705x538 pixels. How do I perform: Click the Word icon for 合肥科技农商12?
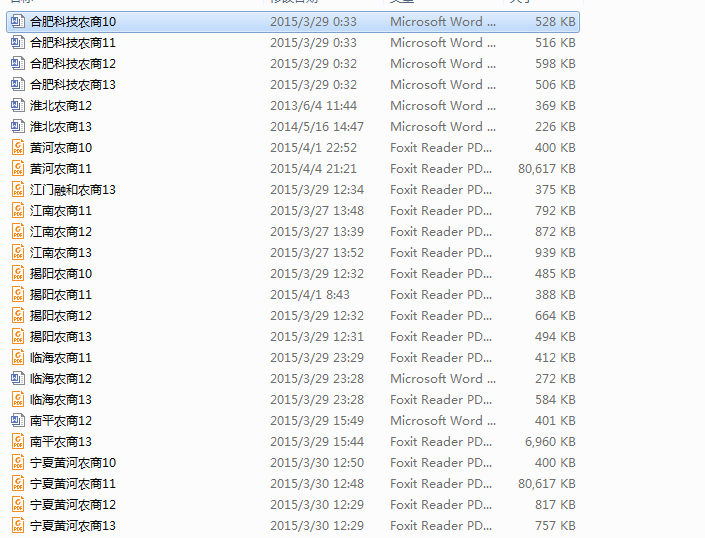18,63
